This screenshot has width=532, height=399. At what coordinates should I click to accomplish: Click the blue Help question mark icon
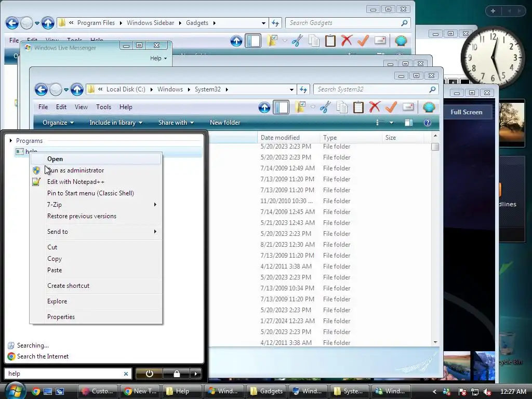428,123
